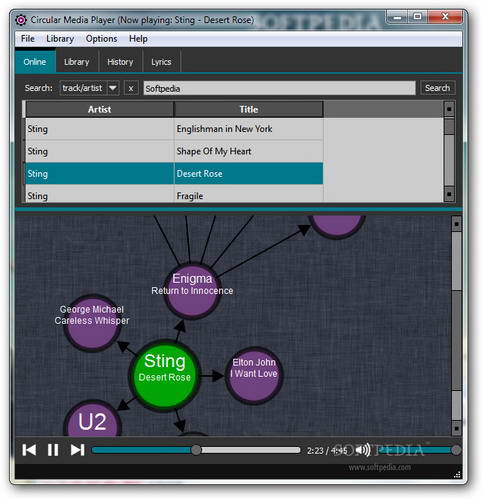Seek in the unplayed grey progress bar section

pos(251,450)
